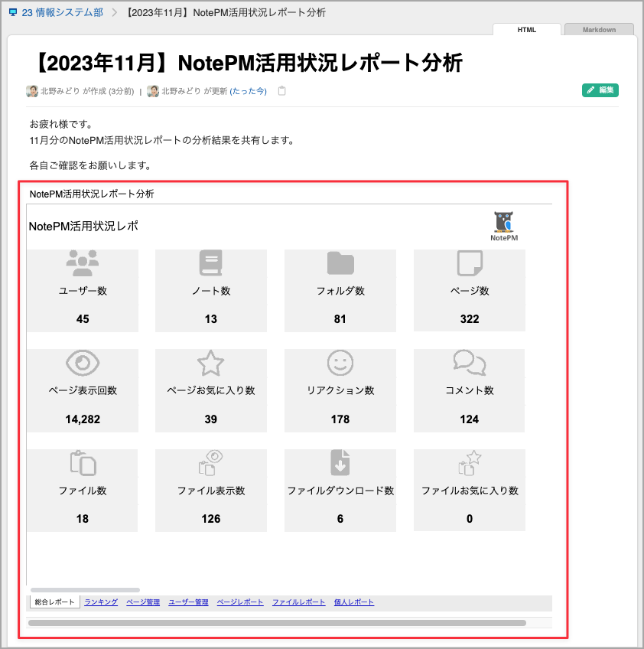The height and width of the screenshot is (649, 644).
Task: Open the ユーザー管理 sheet tab
Action: pos(188,602)
